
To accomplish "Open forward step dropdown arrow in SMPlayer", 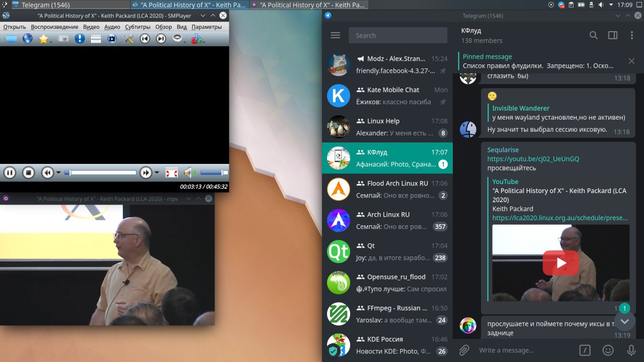I will pyautogui.click(x=156, y=173).
